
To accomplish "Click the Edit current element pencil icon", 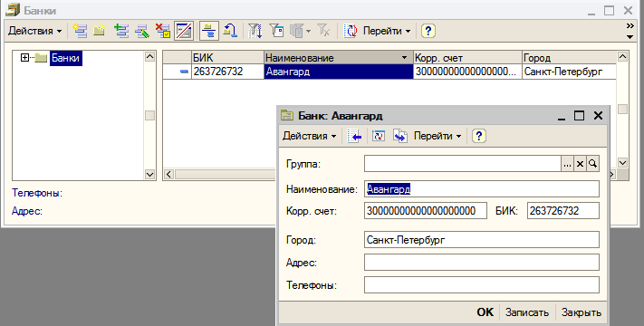I will point(142,31).
